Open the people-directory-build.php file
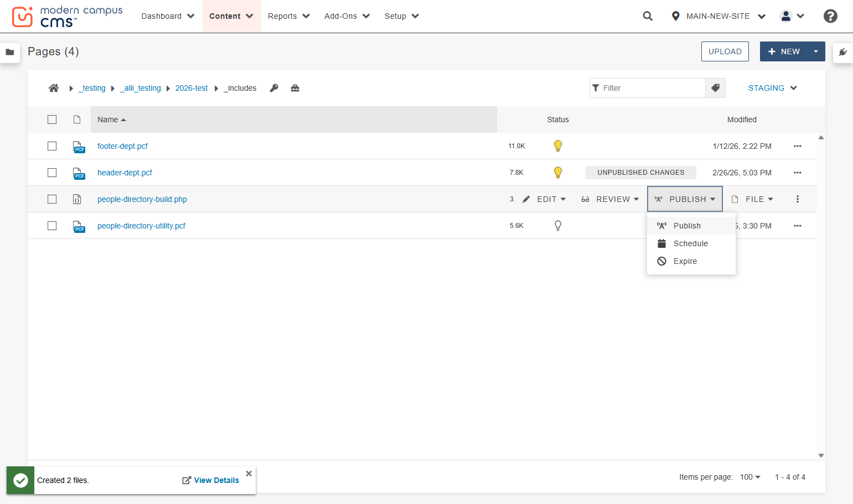Screen dimensions: 853x504 point(142,199)
